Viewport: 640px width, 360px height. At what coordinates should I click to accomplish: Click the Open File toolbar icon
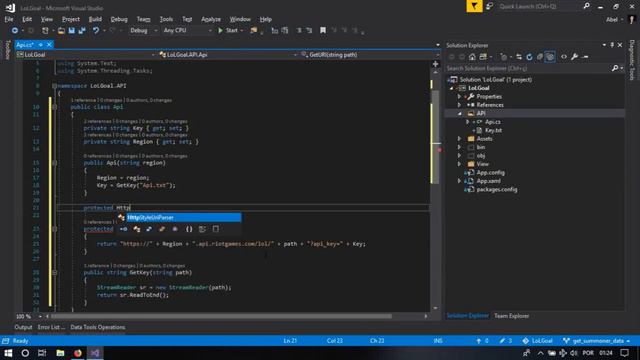click(x=61, y=31)
